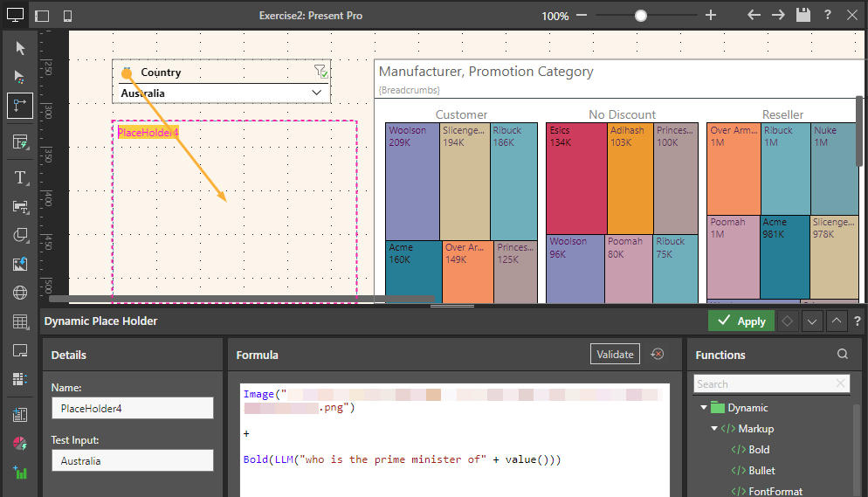Select the Bullet function in tree
Screen dimensions: 868x497
(761, 471)
